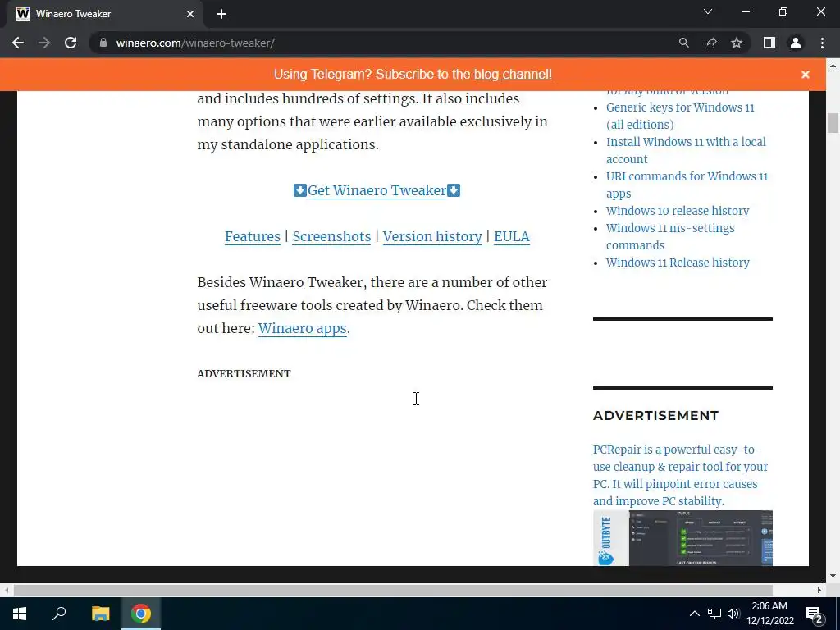Viewport: 840px width, 630px height.
Task: Reload the page with the refresh icon
Action: (71, 43)
